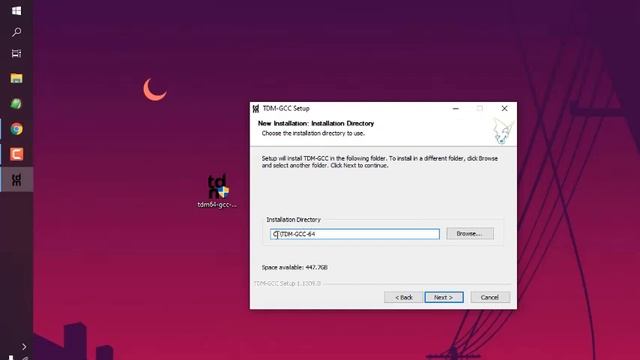640x360 pixels.
Task: Click the Installation Directory text field
Action: pos(355,234)
